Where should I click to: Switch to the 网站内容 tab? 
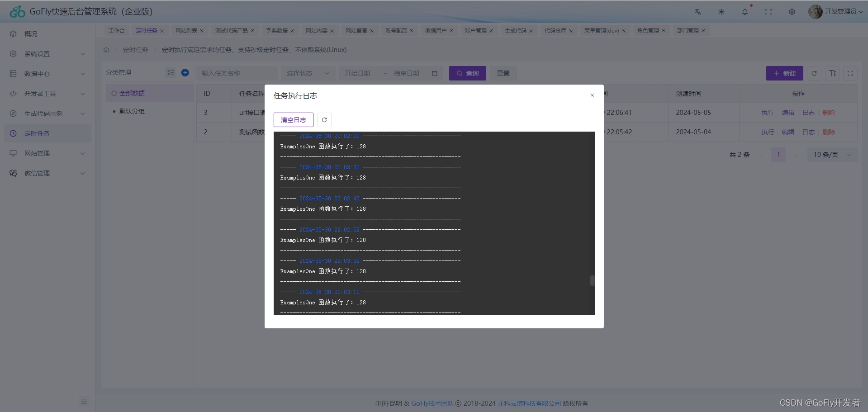(x=317, y=30)
